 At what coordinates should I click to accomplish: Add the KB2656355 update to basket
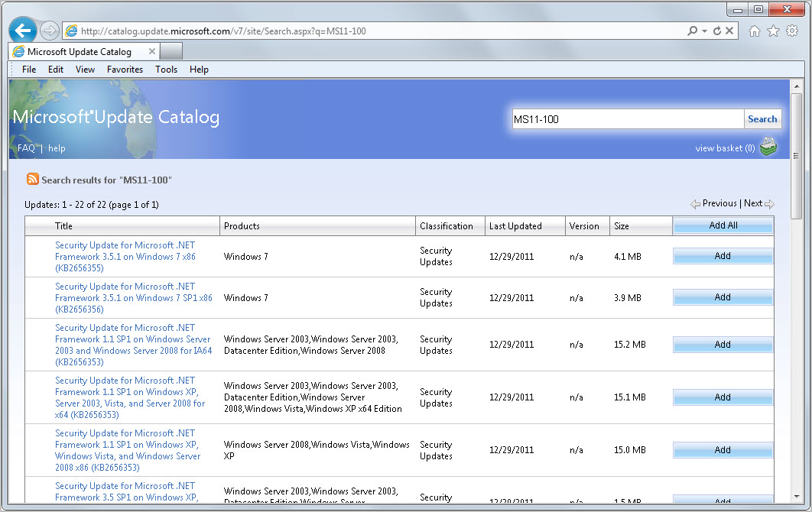pos(723,256)
